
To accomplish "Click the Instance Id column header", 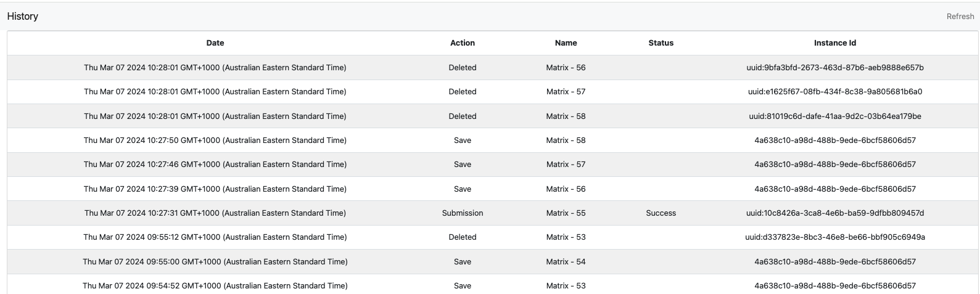I will [x=834, y=43].
